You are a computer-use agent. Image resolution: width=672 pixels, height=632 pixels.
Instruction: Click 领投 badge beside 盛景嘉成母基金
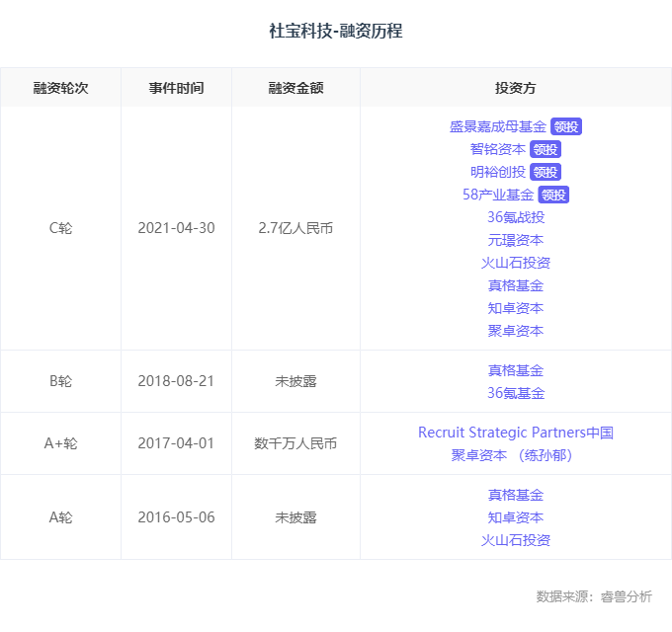click(566, 126)
